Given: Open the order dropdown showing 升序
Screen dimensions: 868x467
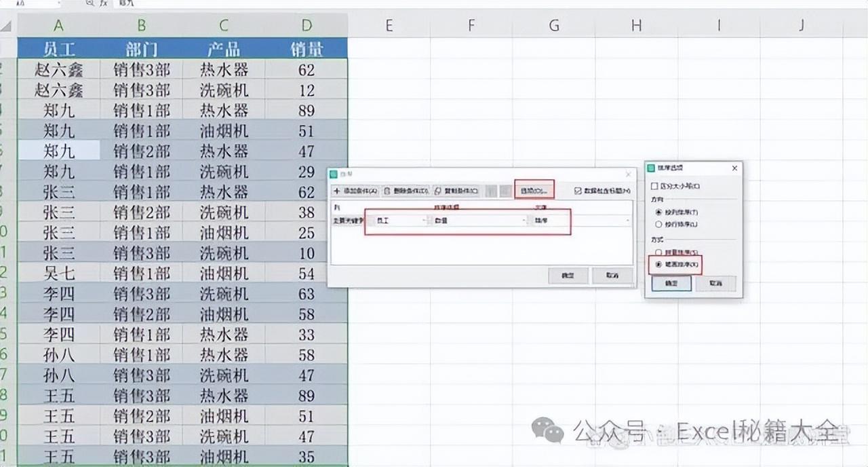Looking at the screenshot, I should tap(580, 220).
